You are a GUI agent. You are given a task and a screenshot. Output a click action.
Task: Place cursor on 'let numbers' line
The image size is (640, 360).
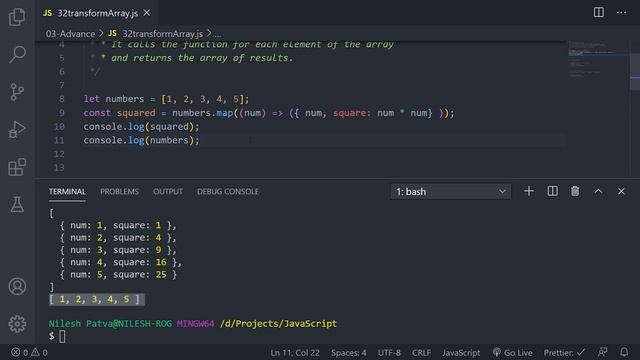click(166, 99)
